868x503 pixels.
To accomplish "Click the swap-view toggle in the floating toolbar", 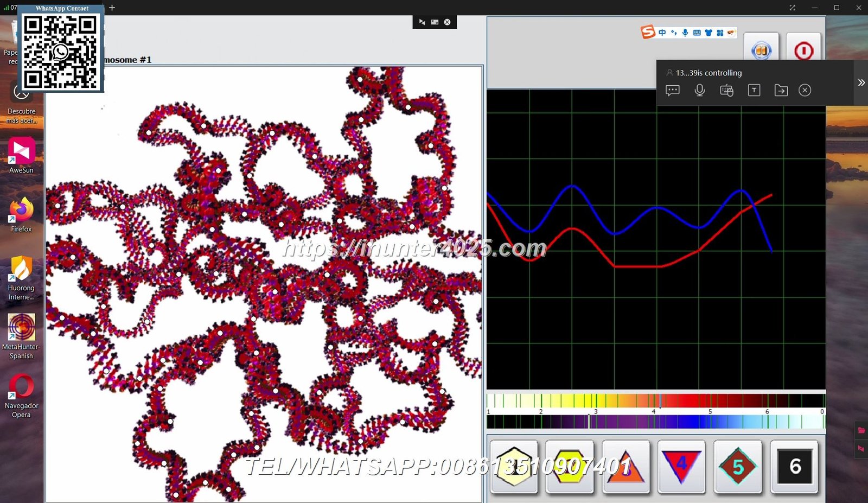I will click(x=422, y=22).
